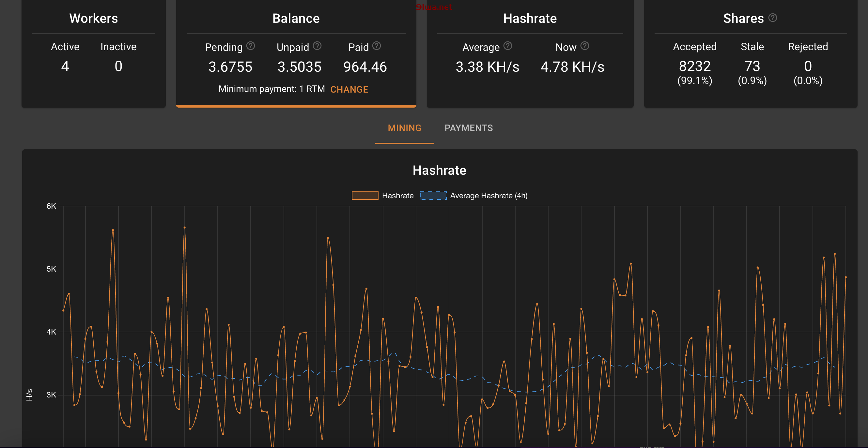This screenshot has width=868, height=448.
Task: Open the Now hashrate help icon
Action: [585, 45]
